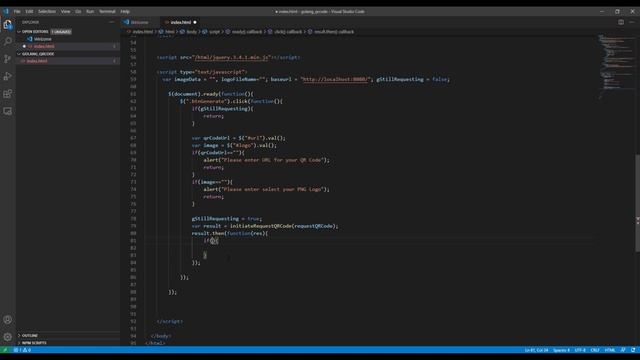Open the Selection menu
Screen dimensions: 640x360
tap(47, 11)
